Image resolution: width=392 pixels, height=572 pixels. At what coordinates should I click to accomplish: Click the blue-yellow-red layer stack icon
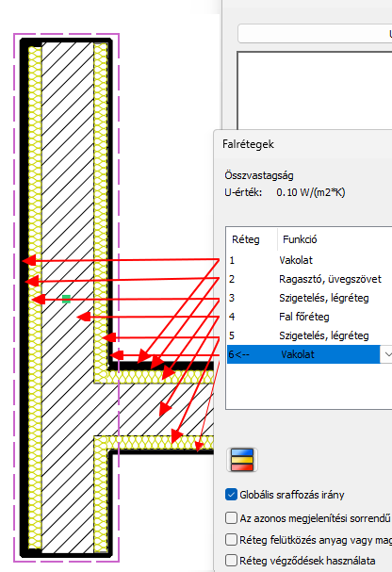click(242, 460)
